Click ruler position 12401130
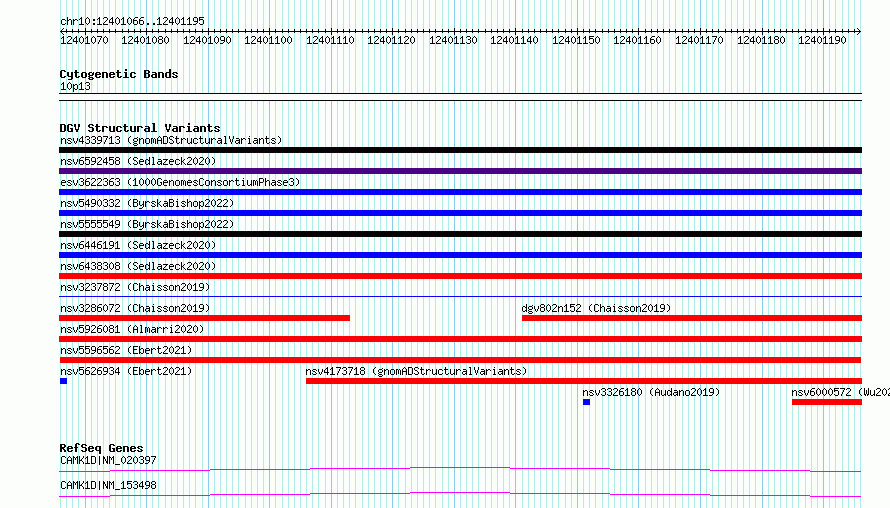Image resolution: width=890 pixels, height=508 pixels. pos(453,40)
